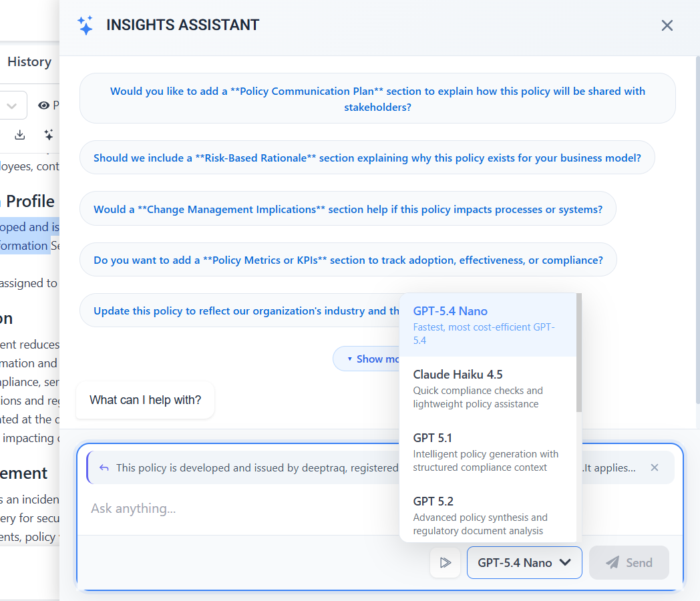
Task: Open the GPT-5.4 Nano model dropdown
Action: tap(524, 563)
